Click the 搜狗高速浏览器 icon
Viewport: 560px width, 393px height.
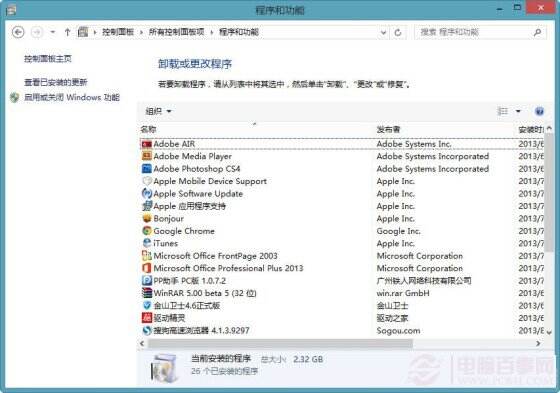[146, 330]
